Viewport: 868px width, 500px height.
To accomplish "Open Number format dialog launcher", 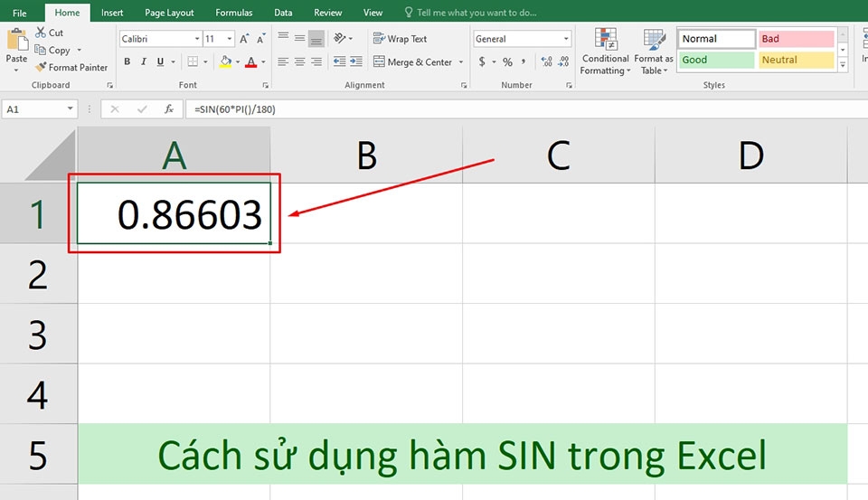I will click(569, 85).
